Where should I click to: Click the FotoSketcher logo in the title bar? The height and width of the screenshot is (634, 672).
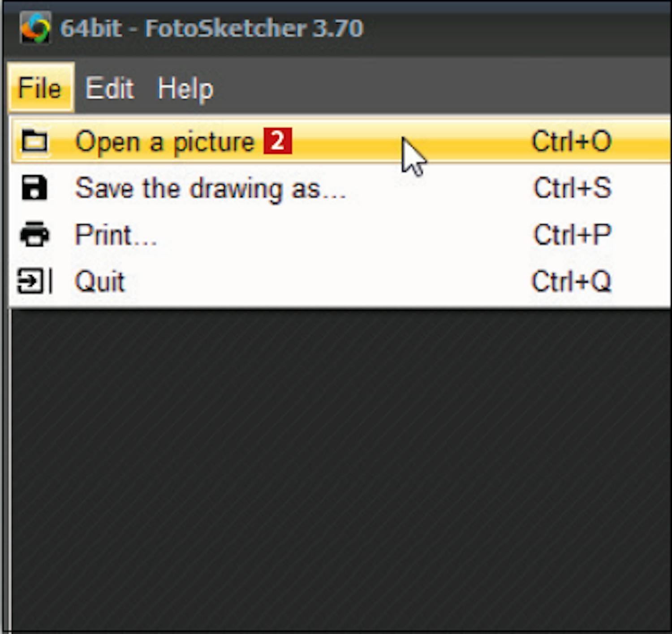(x=35, y=28)
